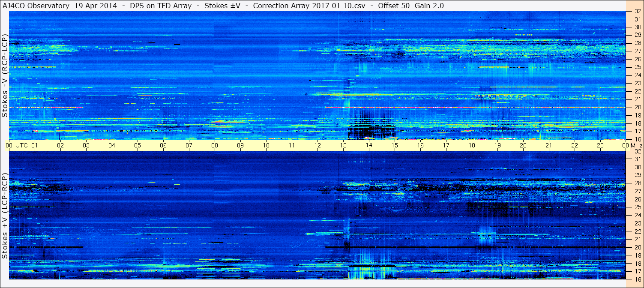Click the 23 hour marker on time axis
The image size is (644, 288).
point(600,145)
